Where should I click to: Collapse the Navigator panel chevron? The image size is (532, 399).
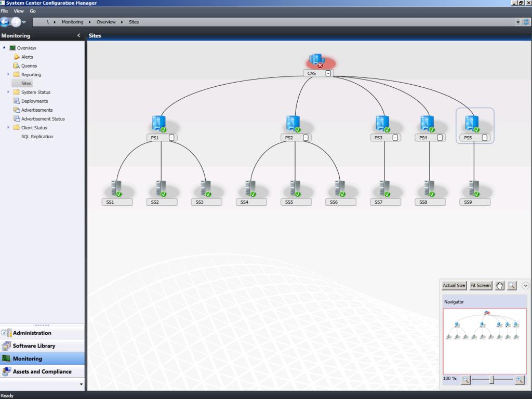[x=525, y=286]
